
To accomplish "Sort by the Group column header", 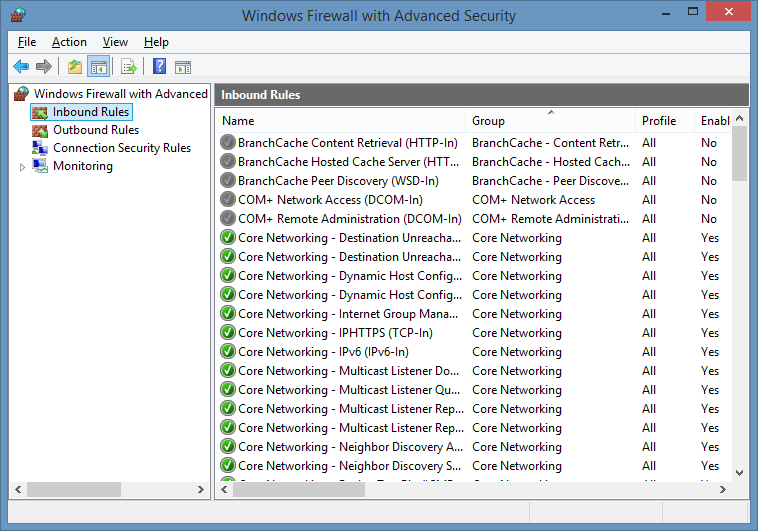I will click(x=551, y=120).
